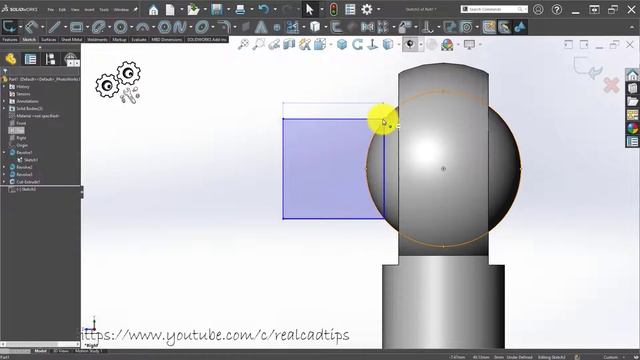Open the Features ribbon tab
Viewport: 640px width, 360px height.
tap(10, 40)
